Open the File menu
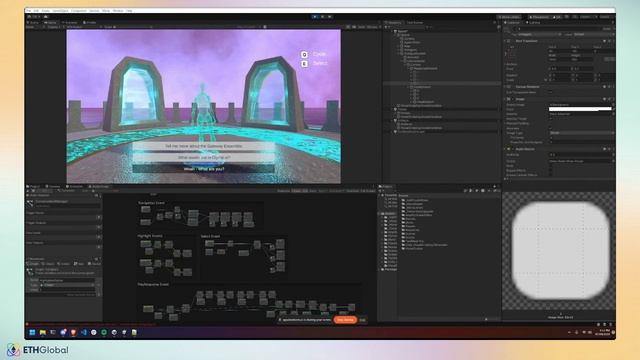 click(x=29, y=11)
